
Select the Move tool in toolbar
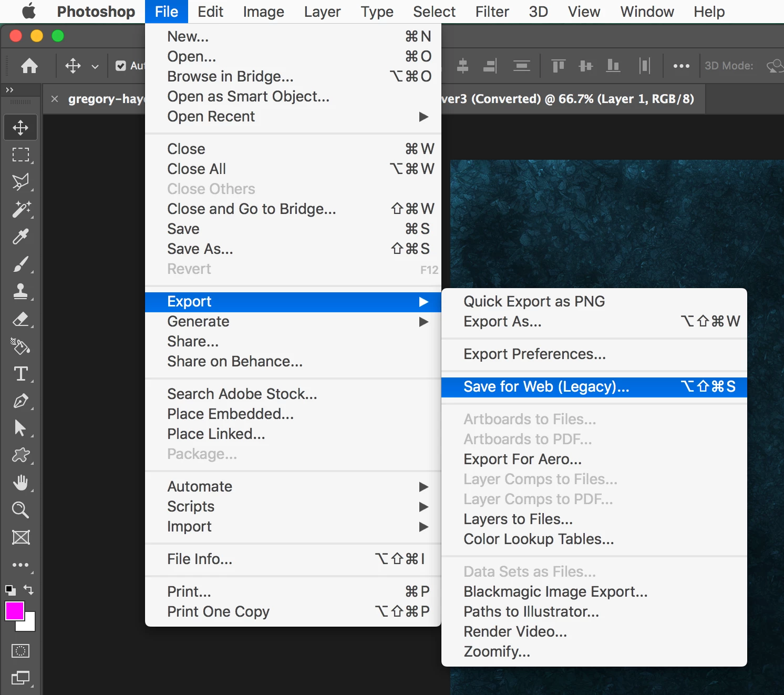click(x=20, y=128)
